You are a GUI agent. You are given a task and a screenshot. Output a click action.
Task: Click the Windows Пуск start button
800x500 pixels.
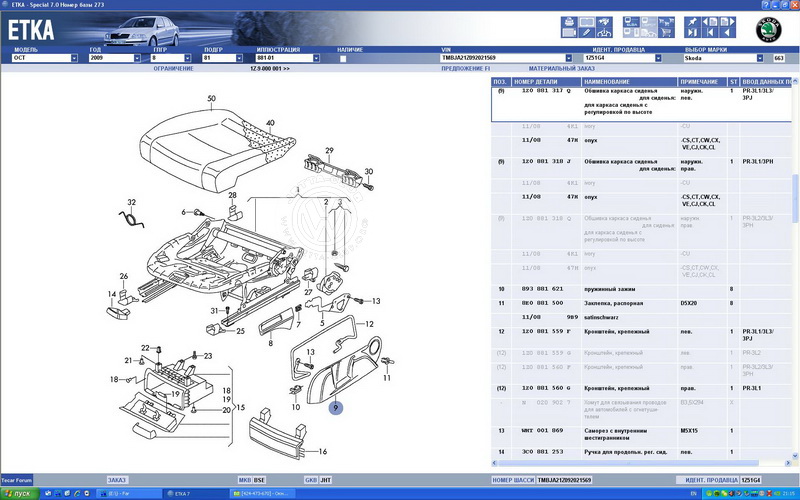click(x=19, y=494)
